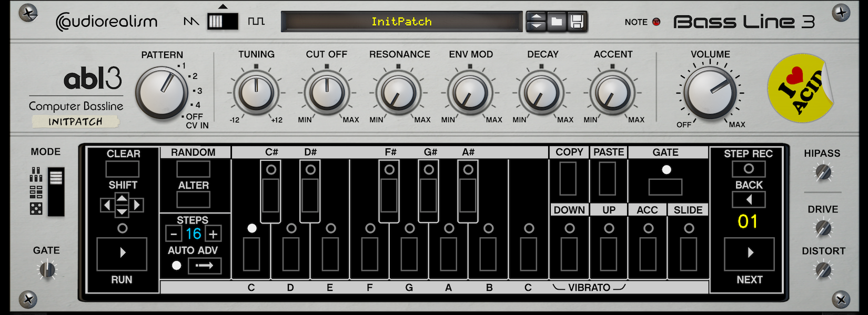Select the grid pattern mode icon
The image size is (868, 315).
[x=36, y=191]
